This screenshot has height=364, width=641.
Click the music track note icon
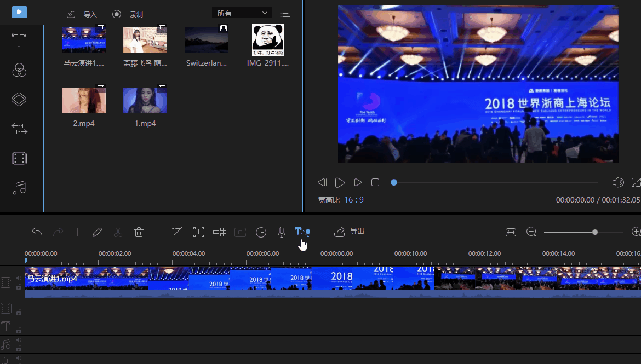coord(5,344)
